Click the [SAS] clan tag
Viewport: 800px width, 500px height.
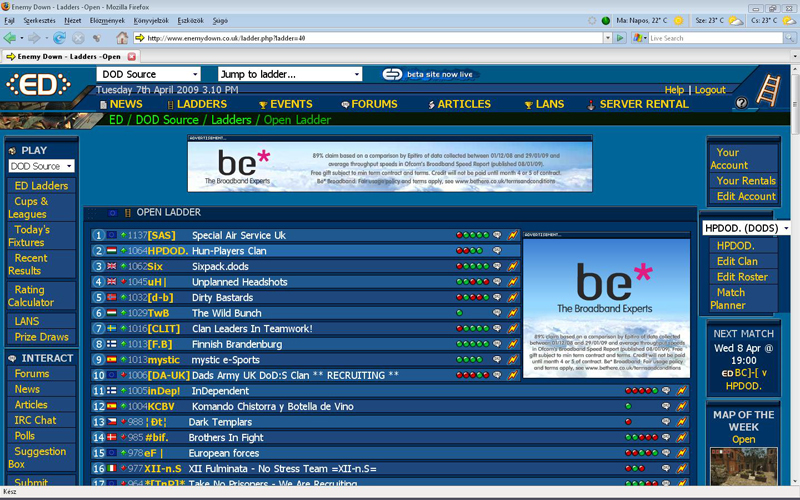coord(161,235)
